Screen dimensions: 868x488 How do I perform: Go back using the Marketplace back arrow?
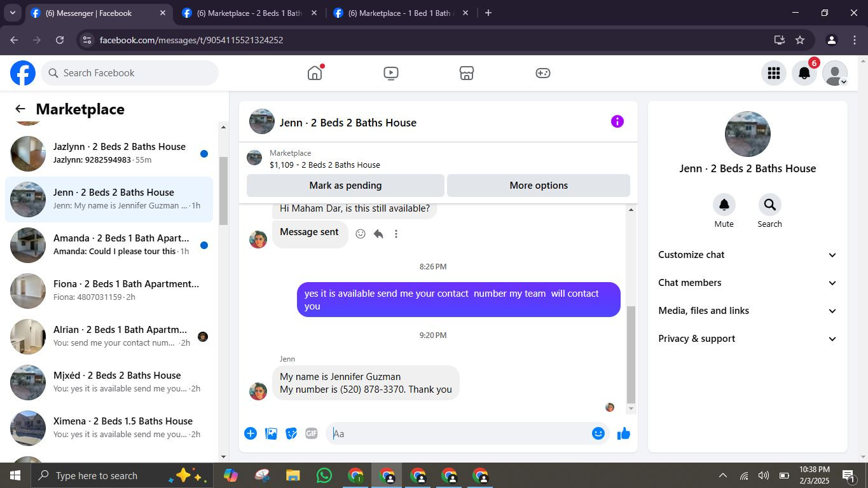20,109
